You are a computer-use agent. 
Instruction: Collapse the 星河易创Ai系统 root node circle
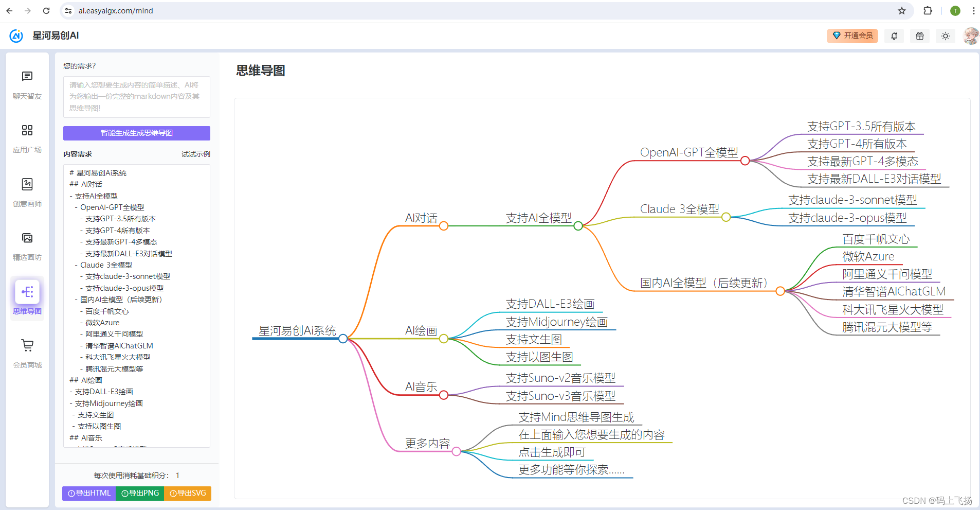point(343,339)
